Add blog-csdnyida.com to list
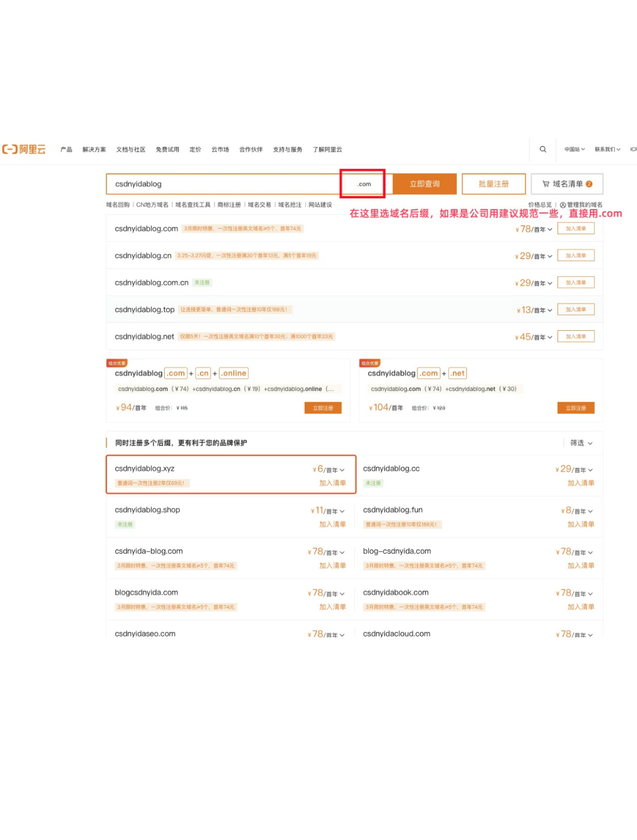The width and height of the screenshot is (637, 840). 581,566
